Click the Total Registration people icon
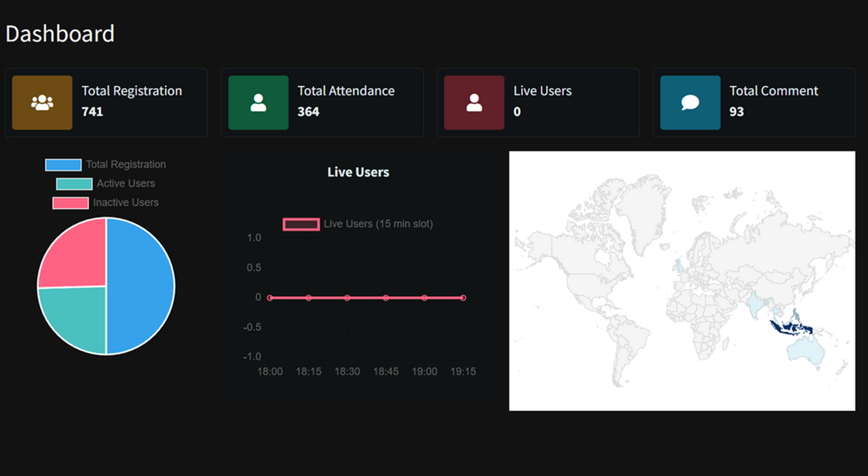The width and height of the screenshot is (868, 476). click(41, 102)
